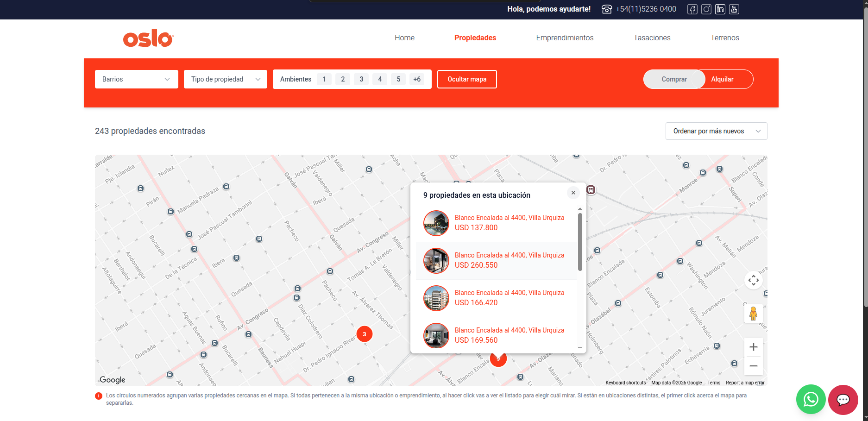Click the Oslo logo
Image resolution: width=868 pixels, height=421 pixels.
click(148, 38)
